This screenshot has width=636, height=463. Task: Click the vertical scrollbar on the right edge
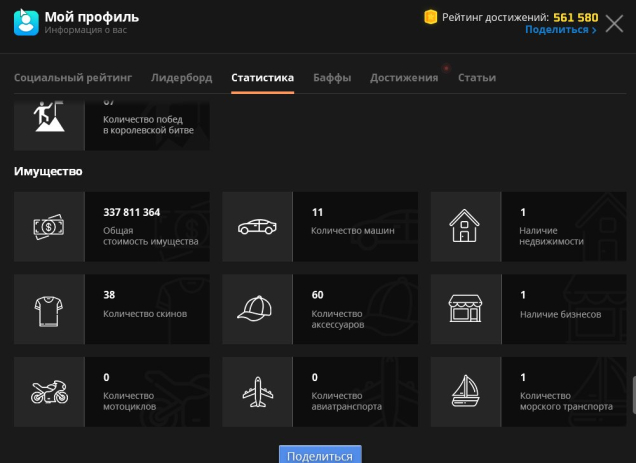[x=632, y=395]
